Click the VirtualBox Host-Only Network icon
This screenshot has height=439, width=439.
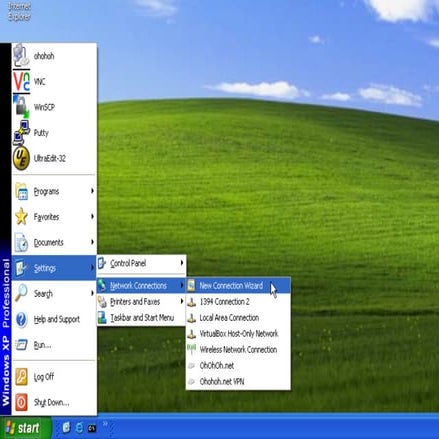[191, 334]
